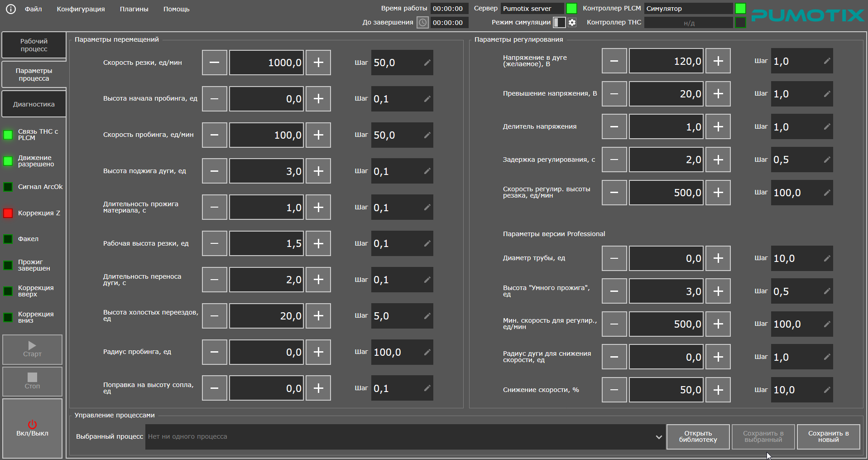Click the Коррекция Z red indicator
Viewport: 868px width, 460px height.
[8, 213]
